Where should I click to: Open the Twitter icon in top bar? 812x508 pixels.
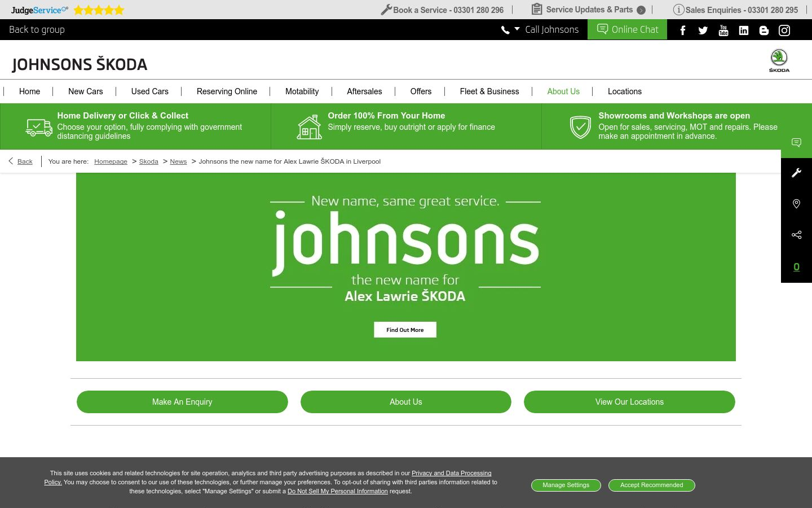(x=703, y=30)
